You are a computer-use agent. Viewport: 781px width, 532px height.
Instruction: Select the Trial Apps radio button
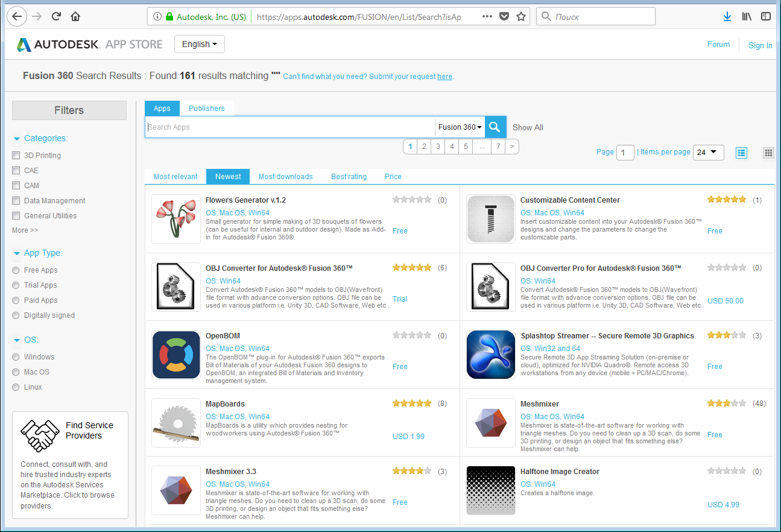[x=16, y=285]
